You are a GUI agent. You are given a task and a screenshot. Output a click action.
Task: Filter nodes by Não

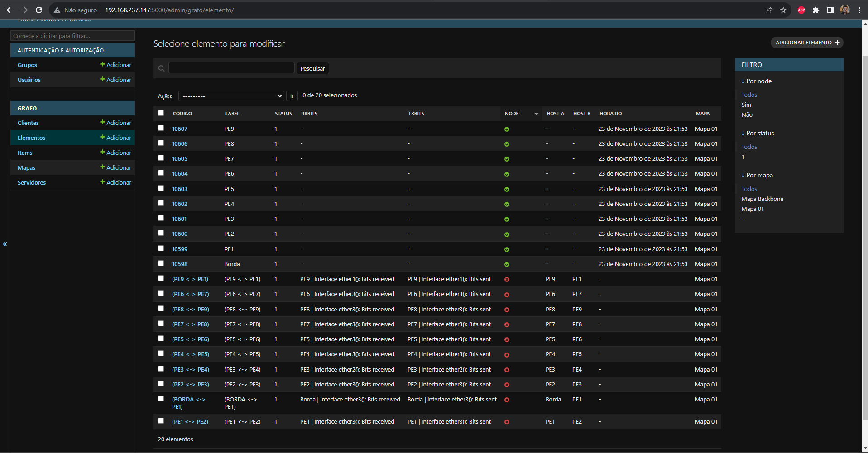click(x=747, y=114)
